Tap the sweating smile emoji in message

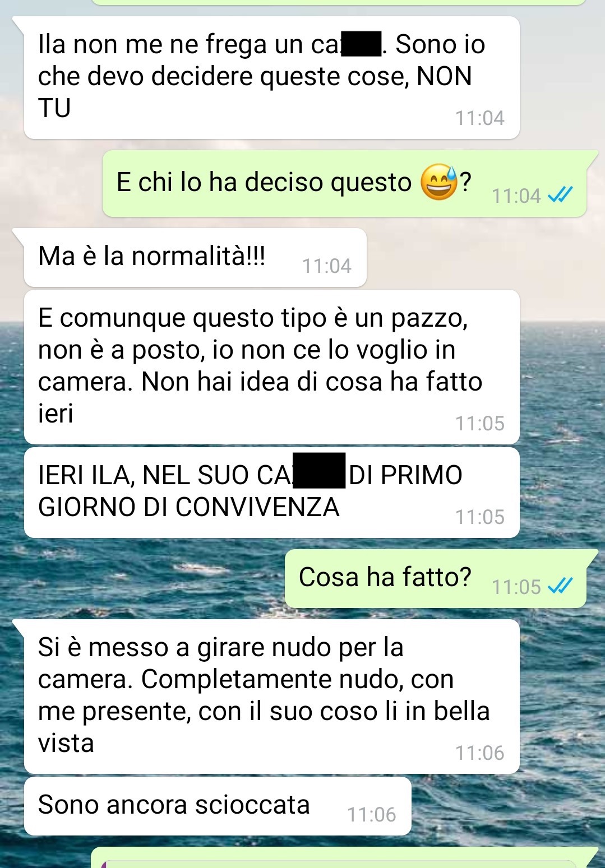[440, 183]
